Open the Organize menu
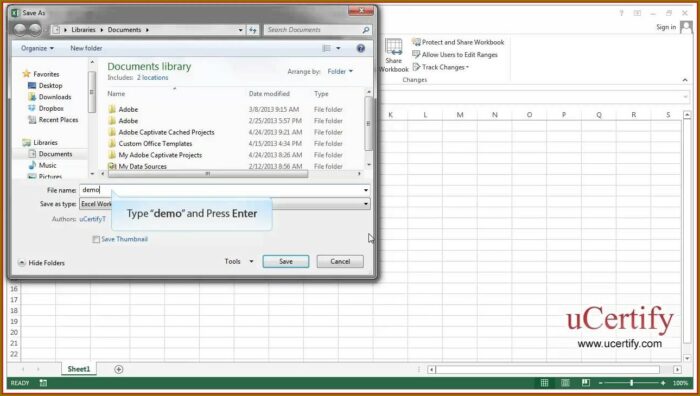Screen dimensions: 700x396 coord(38,48)
